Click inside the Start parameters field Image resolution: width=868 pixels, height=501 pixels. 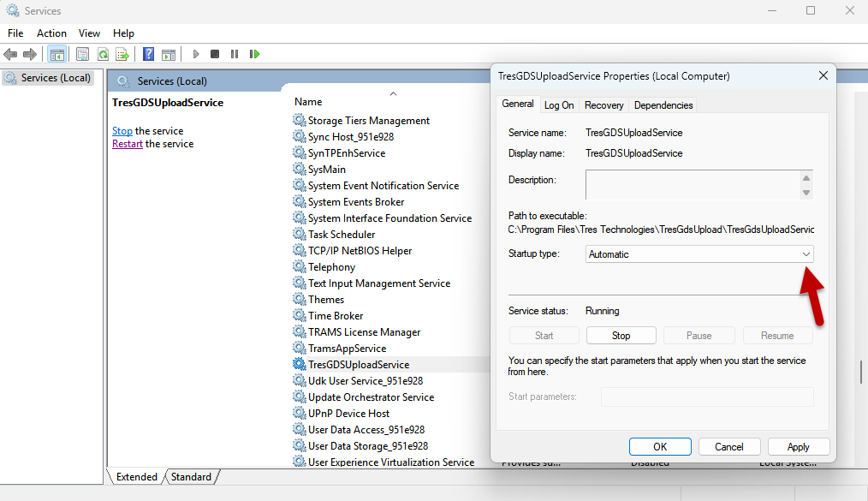(708, 396)
